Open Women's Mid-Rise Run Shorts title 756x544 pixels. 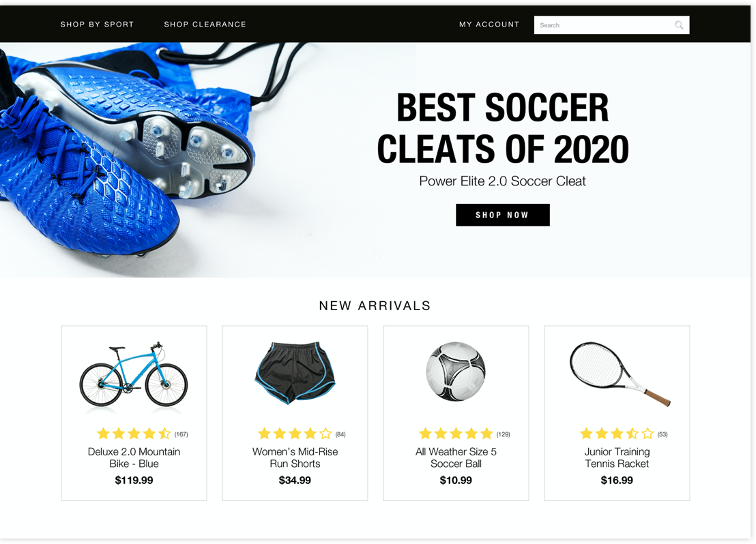[x=295, y=457]
